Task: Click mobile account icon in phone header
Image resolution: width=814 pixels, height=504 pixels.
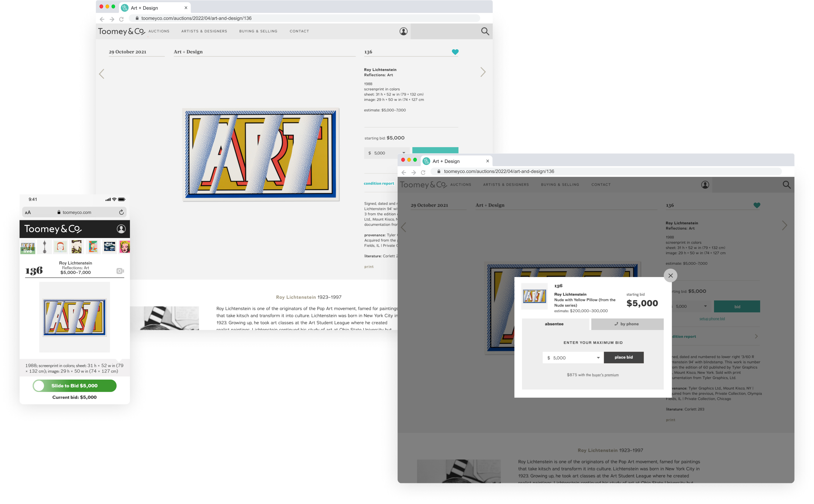Action: click(121, 229)
